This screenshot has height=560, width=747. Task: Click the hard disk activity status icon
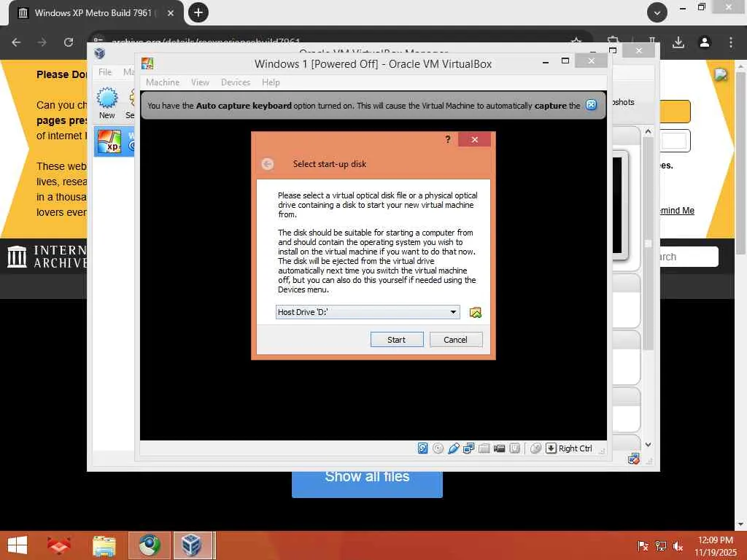[422, 448]
